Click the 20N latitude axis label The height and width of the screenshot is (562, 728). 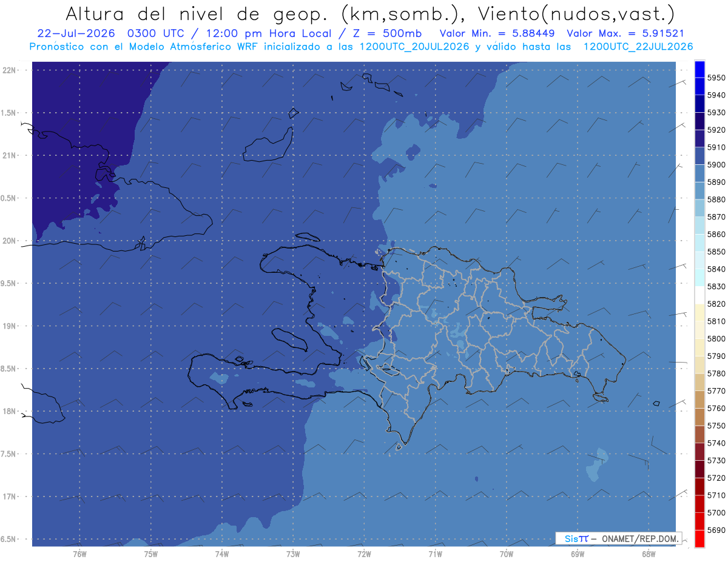pos(8,241)
